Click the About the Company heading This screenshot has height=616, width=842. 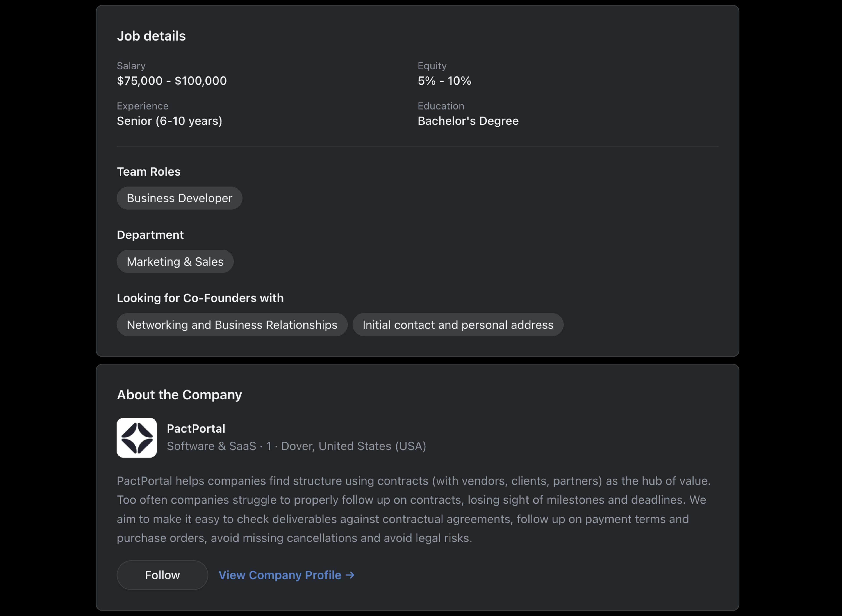click(x=179, y=394)
